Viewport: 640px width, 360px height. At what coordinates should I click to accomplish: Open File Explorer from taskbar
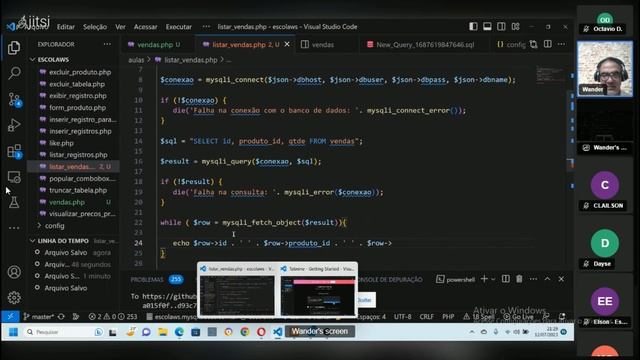(163, 332)
